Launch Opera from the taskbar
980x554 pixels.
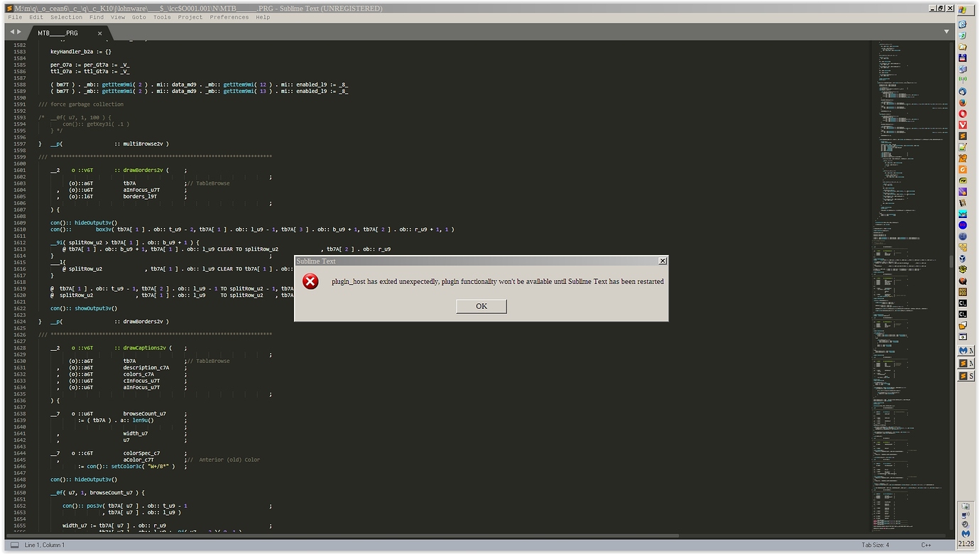click(x=963, y=114)
